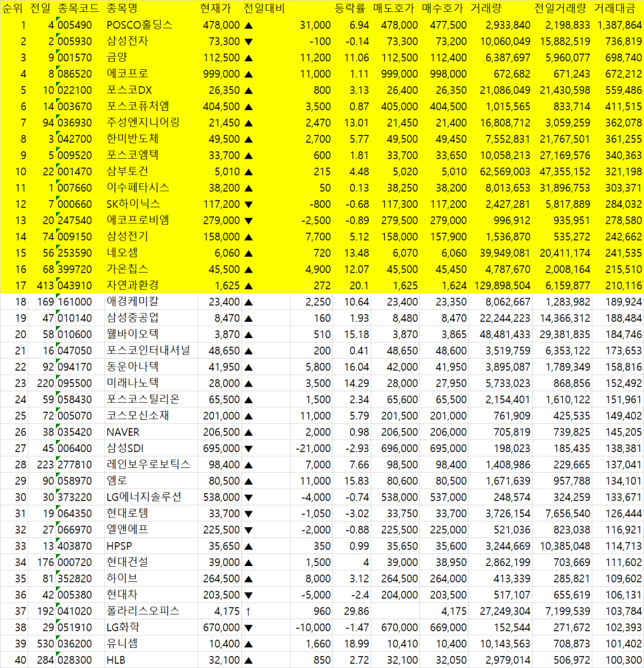Click the 순위 column header

[x=13, y=8]
